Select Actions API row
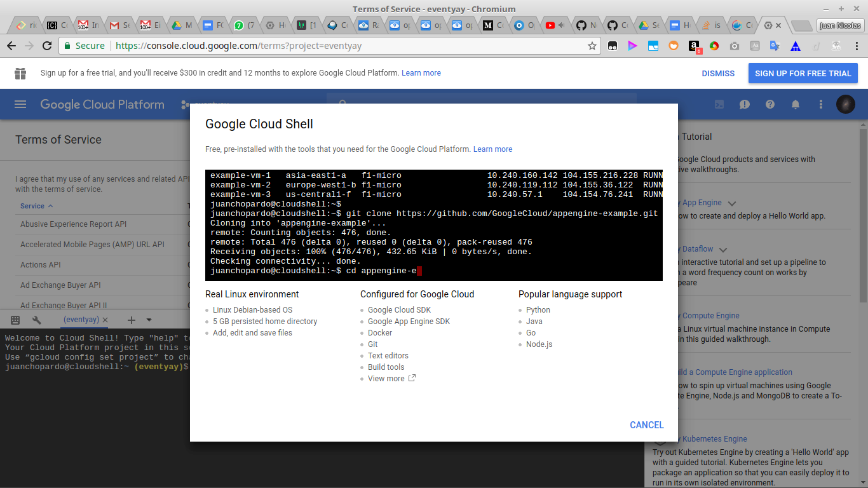The height and width of the screenshot is (488, 868). (41, 265)
